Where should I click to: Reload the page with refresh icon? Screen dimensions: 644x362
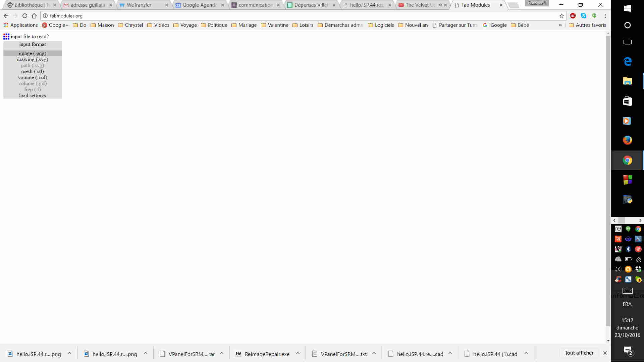click(x=24, y=16)
